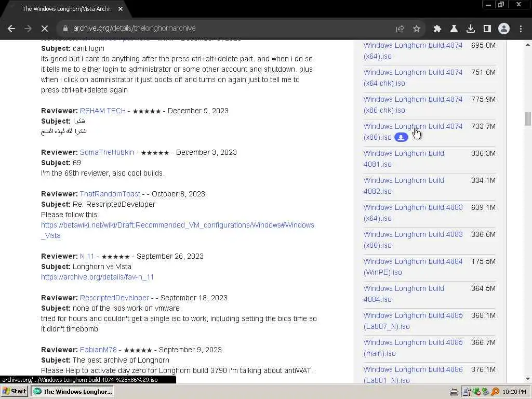Screen dimensions: 532x399
Task: Open reviewer REHAM TECH profile
Action: [x=103, y=111]
